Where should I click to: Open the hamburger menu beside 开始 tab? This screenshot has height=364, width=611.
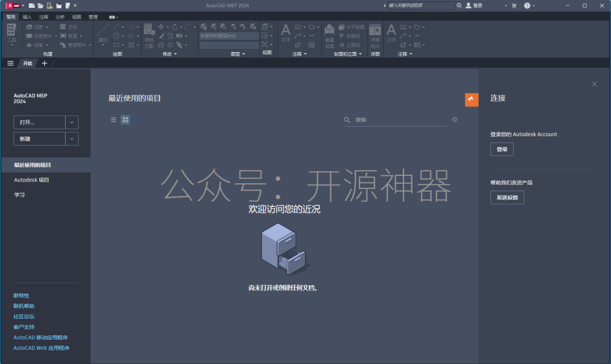[11, 63]
